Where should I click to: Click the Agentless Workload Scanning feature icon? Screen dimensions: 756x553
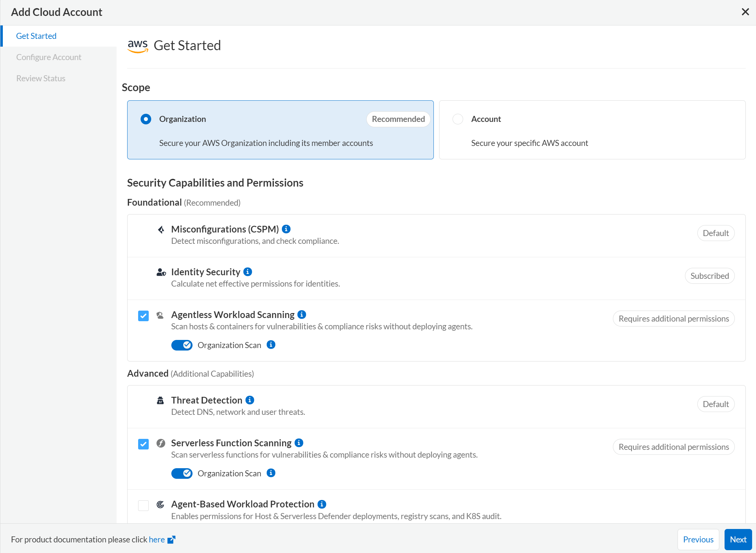point(160,315)
